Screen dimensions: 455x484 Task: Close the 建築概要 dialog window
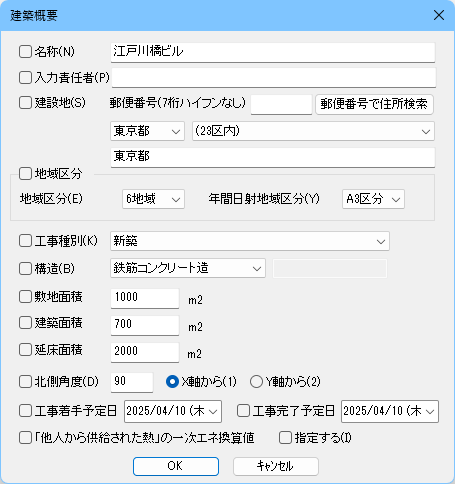point(439,15)
